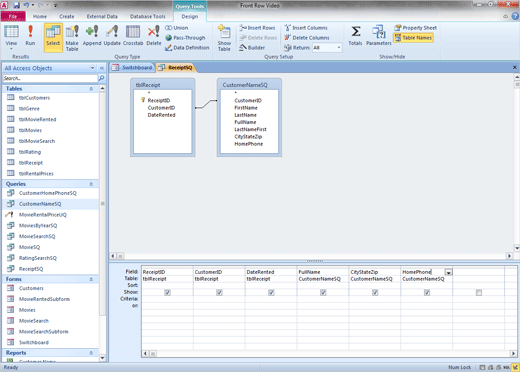520x372 pixels.
Task: Uncheck Show for HomePhone column
Action: coord(427,292)
